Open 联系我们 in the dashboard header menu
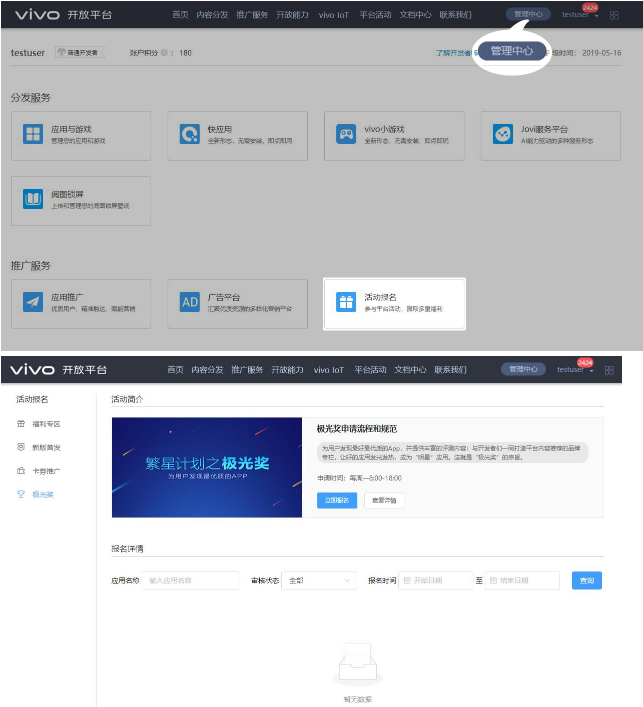This screenshot has width=643, height=707. [455, 15]
